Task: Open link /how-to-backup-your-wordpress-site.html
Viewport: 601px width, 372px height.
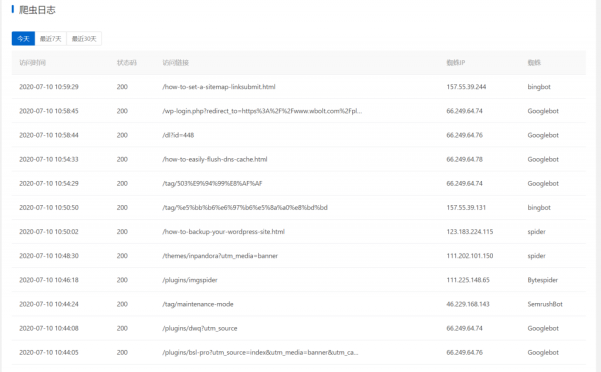Action: 223,232
